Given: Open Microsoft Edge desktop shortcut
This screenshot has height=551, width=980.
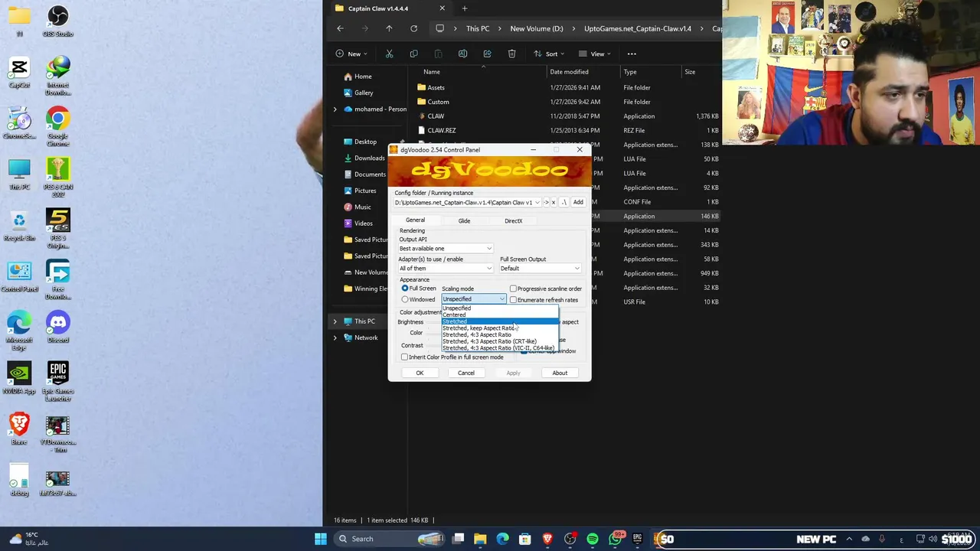Looking at the screenshot, I should [19, 331].
